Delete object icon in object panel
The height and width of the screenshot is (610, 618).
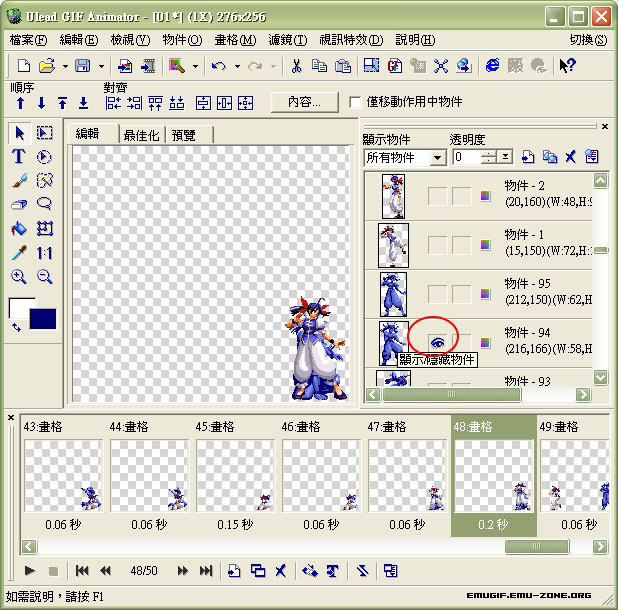[570, 157]
